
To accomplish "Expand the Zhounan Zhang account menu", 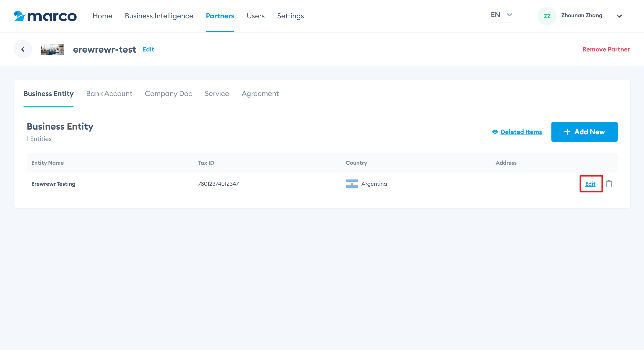I will coord(619,16).
